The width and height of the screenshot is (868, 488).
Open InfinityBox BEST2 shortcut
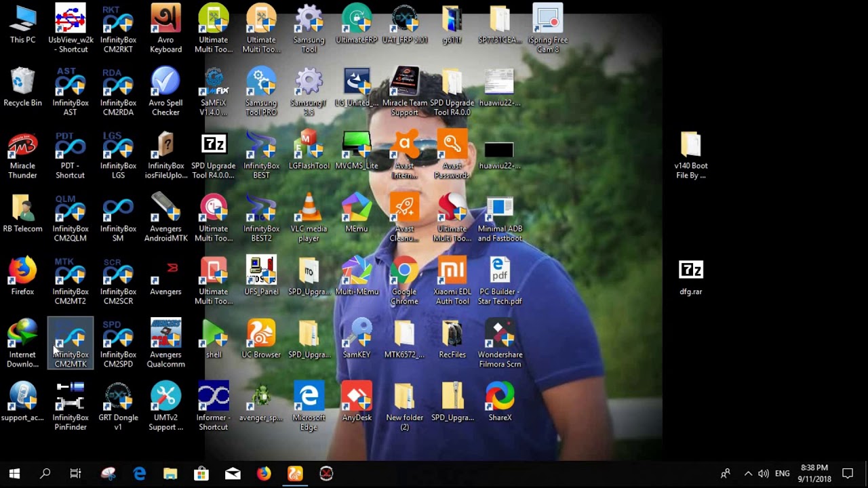click(261, 218)
